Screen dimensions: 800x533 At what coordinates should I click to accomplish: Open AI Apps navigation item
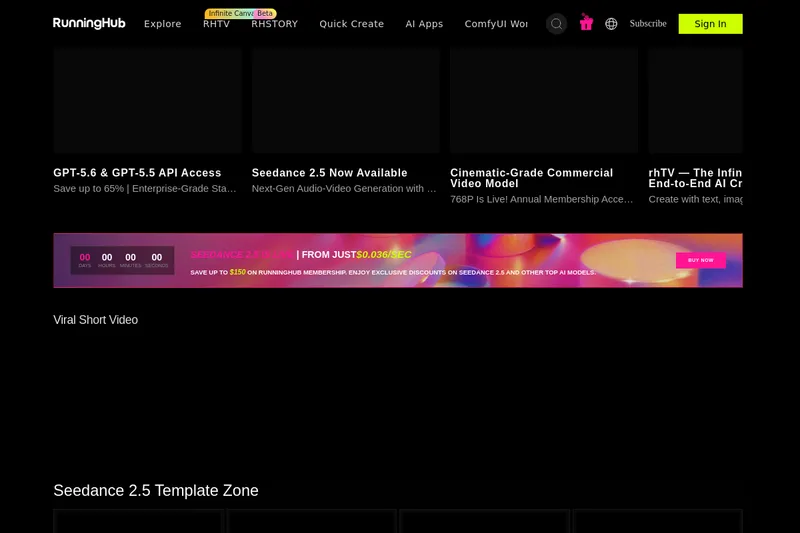tap(424, 24)
